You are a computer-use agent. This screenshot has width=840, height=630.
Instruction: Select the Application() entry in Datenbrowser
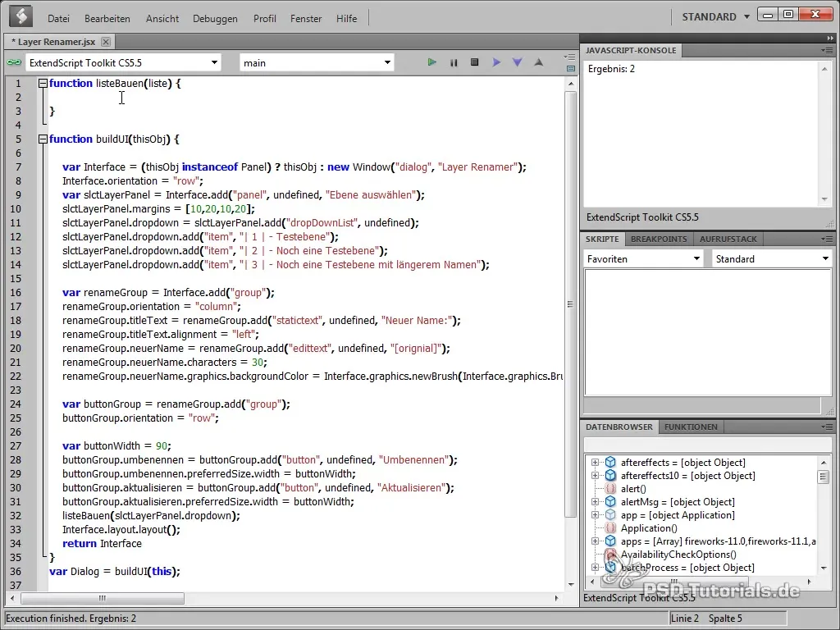click(649, 528)
